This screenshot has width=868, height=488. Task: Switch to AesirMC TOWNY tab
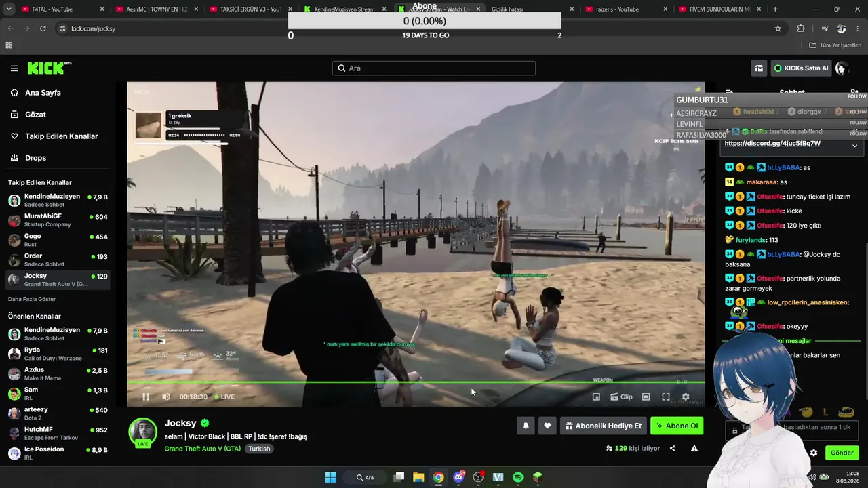coord(155,9)
